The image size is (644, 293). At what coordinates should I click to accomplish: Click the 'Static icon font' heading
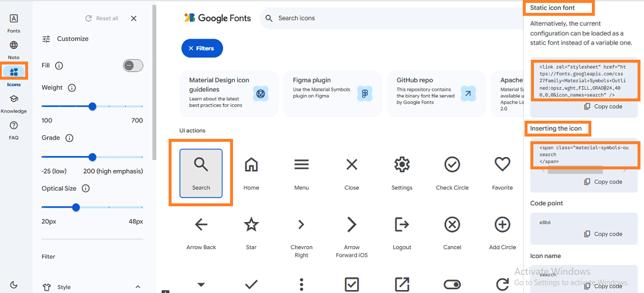(553, 8)
